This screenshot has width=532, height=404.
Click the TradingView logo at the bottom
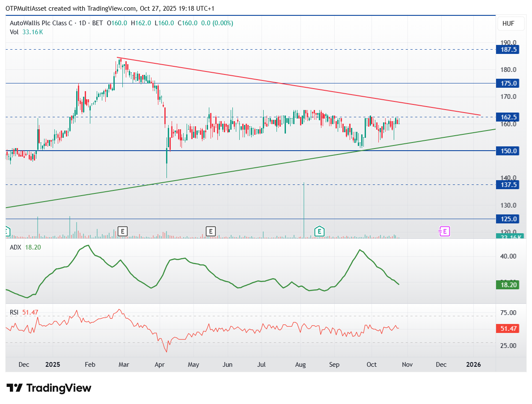pyautogui.click(x=50, y=388)
